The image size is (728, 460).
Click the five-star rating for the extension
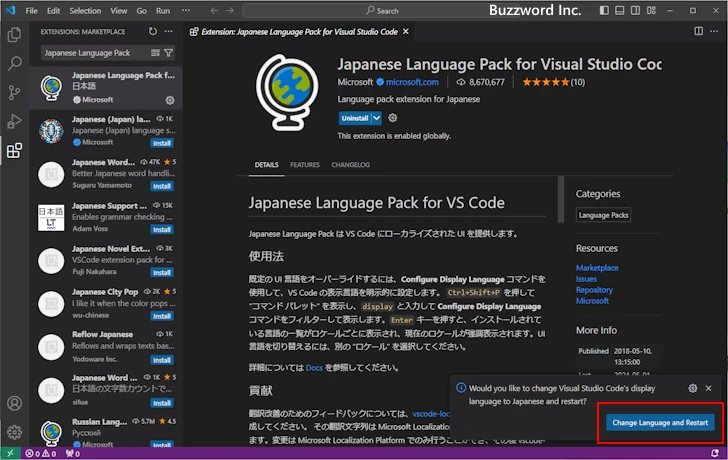(543, 82)
